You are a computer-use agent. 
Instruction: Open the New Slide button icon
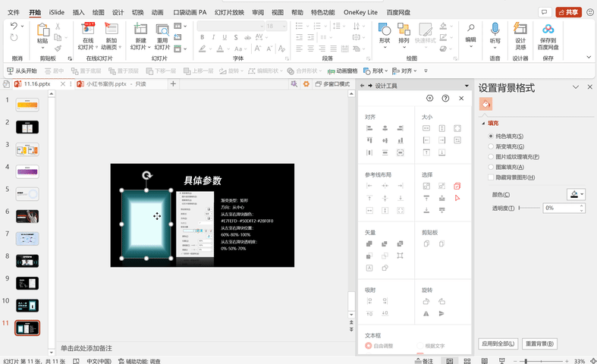click(140, 29)
